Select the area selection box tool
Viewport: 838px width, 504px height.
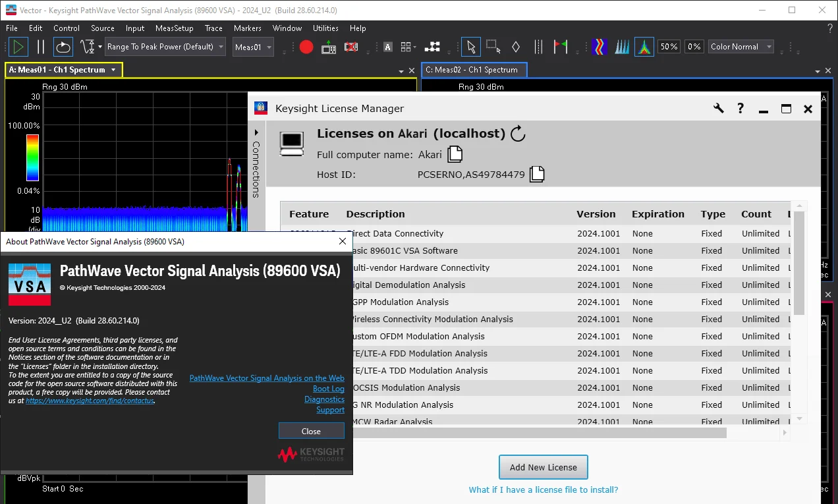coord(493,47)
